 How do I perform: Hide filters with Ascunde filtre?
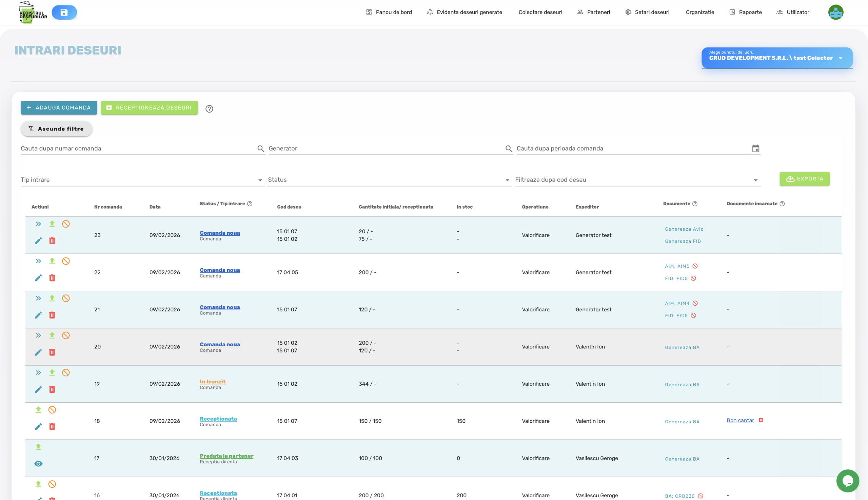56,129
